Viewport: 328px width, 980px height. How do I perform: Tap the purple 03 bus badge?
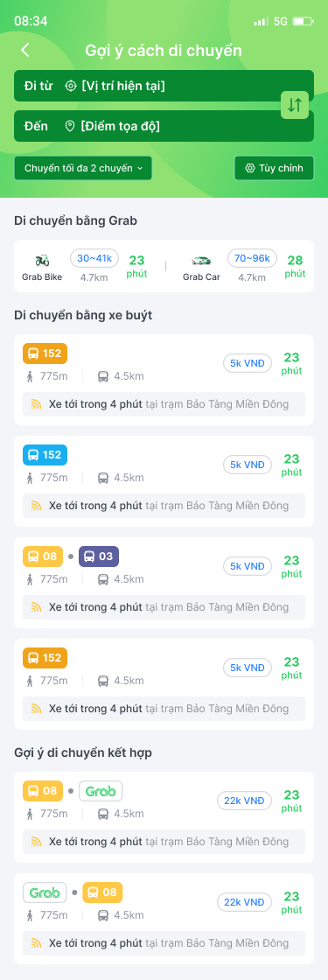coord(99,556)
